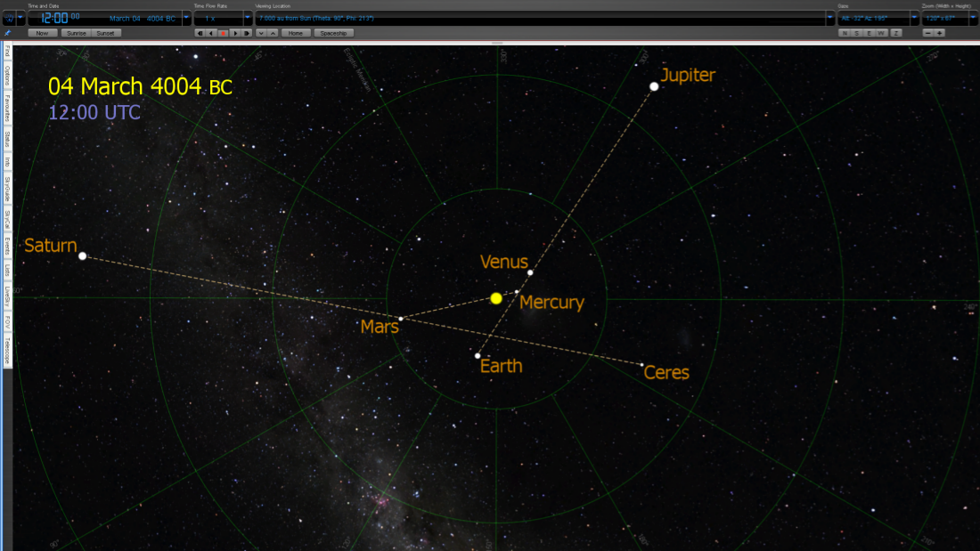
Task: Open the Lists side tab
Action: pyautogui.click(x=7, y=270)
